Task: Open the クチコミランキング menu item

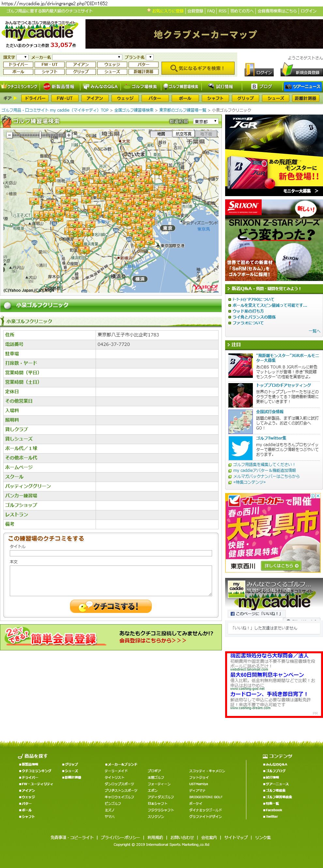Action: [20, 86]
